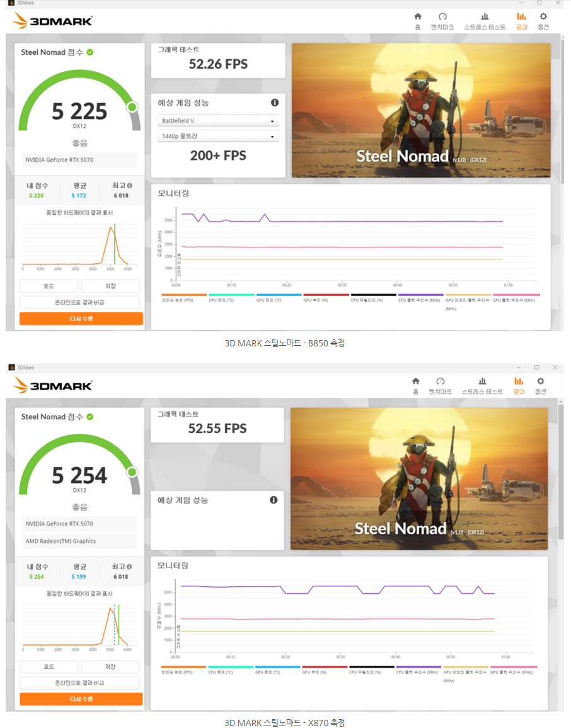The height and width of the screenshot is (728, 571).
Task: Toggle CPU 유틸리티 legend in the 5 225 window
Action: [x=374, y=298]
